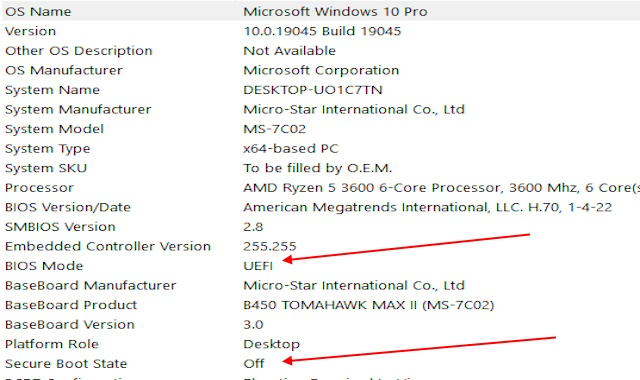The width and height of the screenshot is (640, 380).
Task: Select System Name value DESKTOP-UO1C7TN
Action: (x=313, y=90)
